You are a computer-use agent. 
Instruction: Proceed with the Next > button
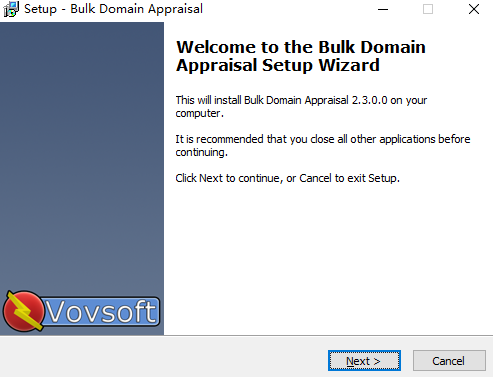(x=364, y=360)
